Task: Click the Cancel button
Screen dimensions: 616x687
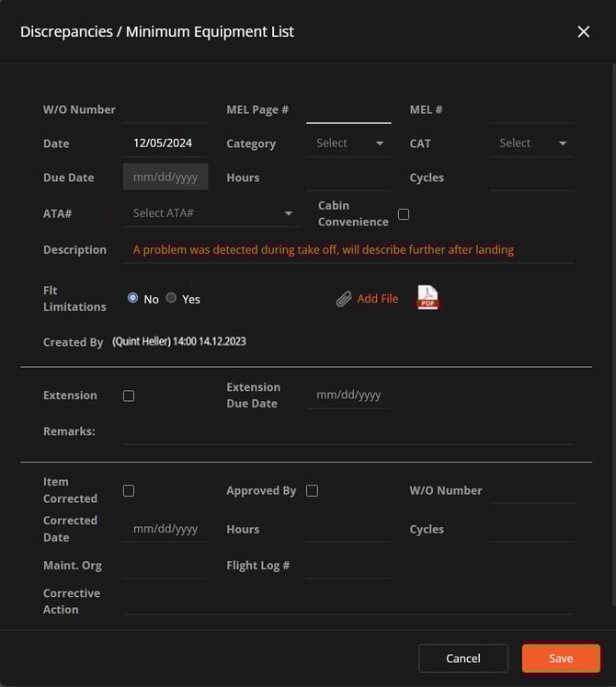Action: coord(462,658)
